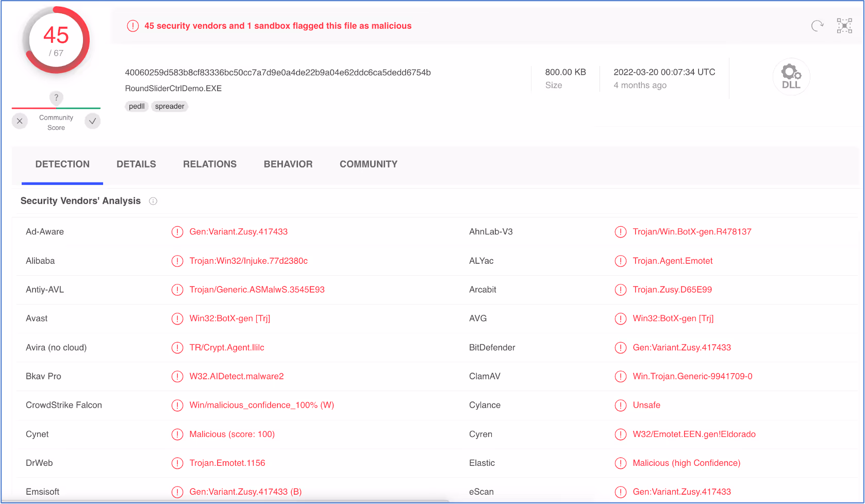
Task: Click the alert icon for the Ad-Aware detection
Action: (x=177, y=232)
